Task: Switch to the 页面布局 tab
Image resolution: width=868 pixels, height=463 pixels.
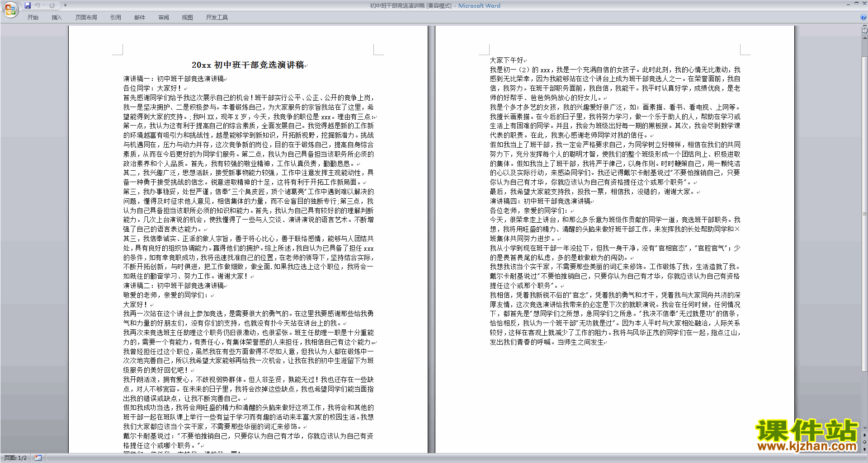Action: pos(86,17)
